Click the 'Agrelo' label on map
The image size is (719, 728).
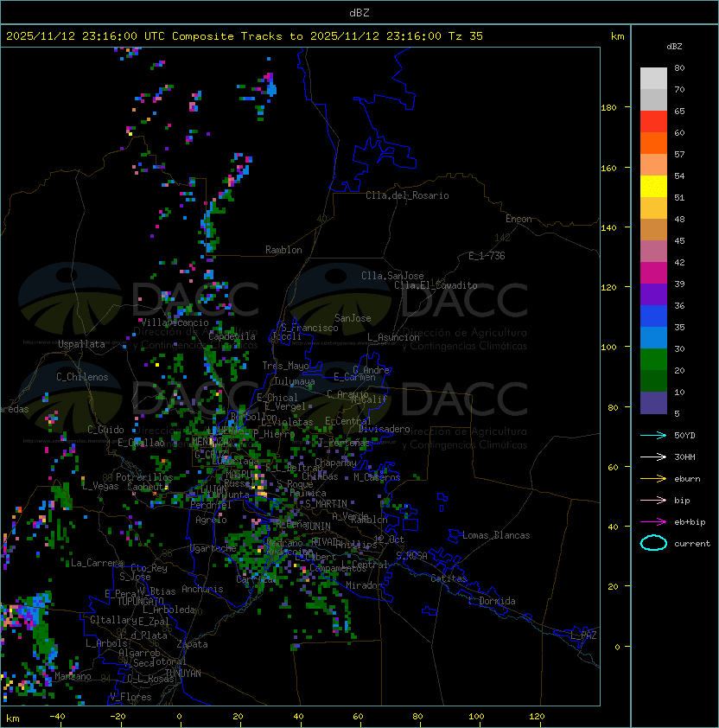211,520
